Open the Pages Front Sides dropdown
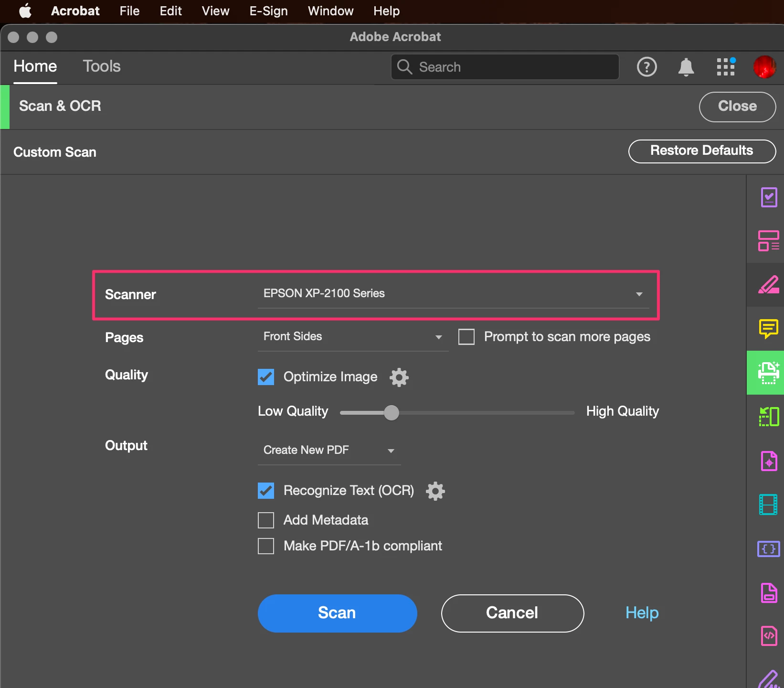Screen dimensions: 784x688 pos(353,337)
